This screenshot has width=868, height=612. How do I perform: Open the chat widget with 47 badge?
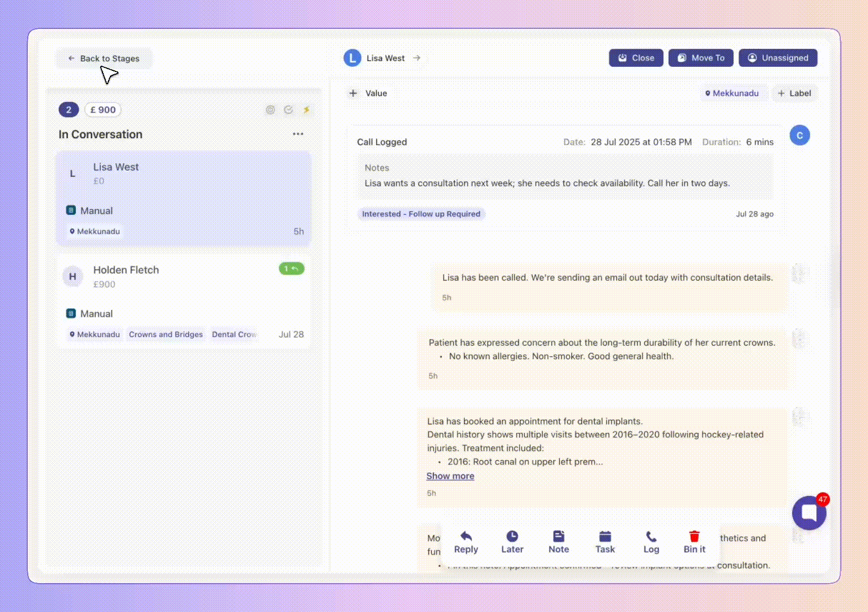809,513
